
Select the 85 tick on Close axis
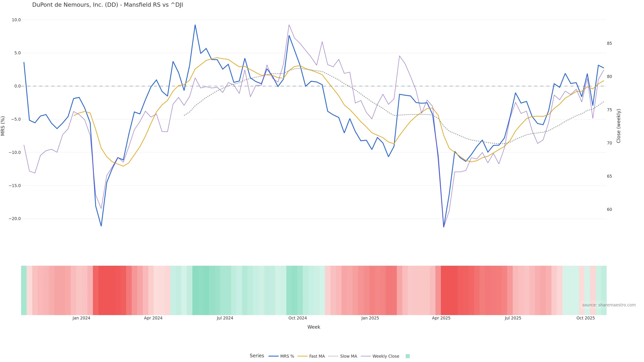pos(609,43)
